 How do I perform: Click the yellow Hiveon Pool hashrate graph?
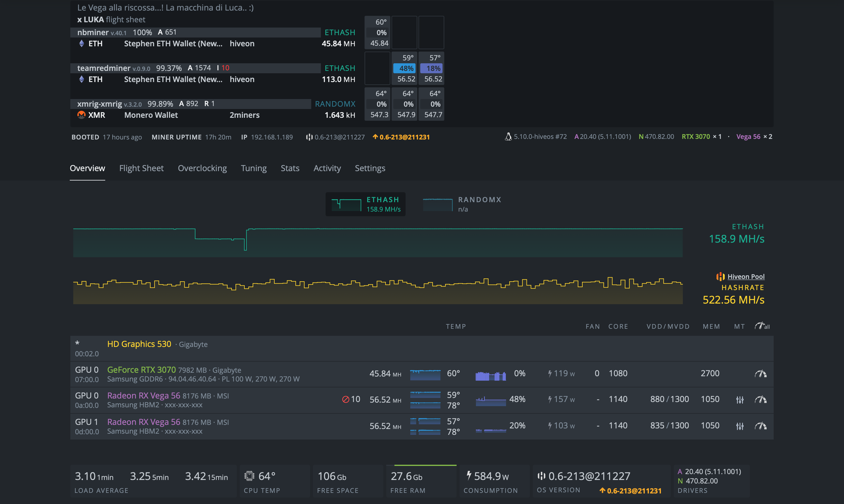point(378,290)
